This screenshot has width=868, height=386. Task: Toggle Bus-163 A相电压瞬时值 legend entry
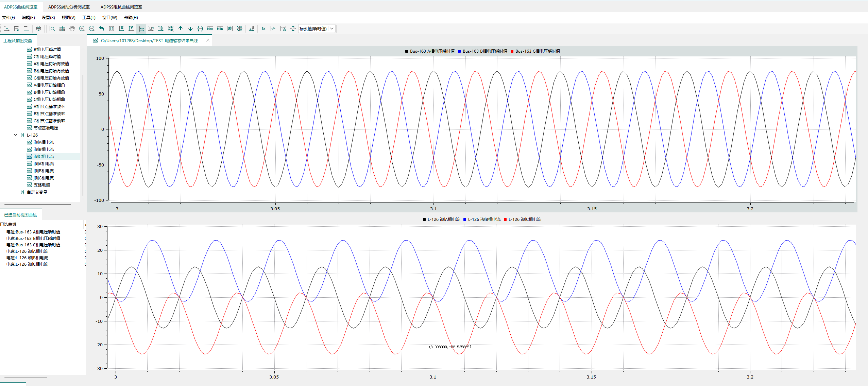pyautogui.click(x=432, y=51)
